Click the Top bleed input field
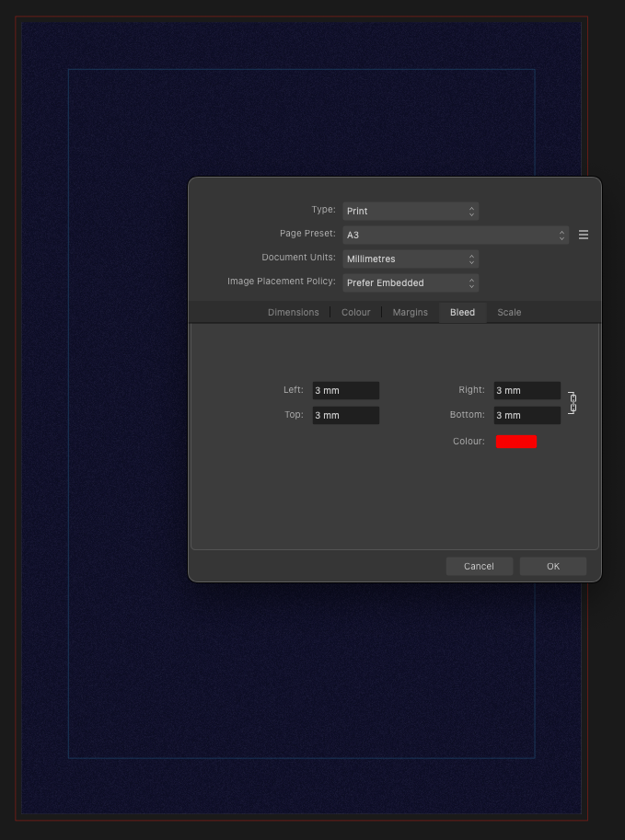Image resolution: width=625 pixels, height=840 pixels. [345, 415]
